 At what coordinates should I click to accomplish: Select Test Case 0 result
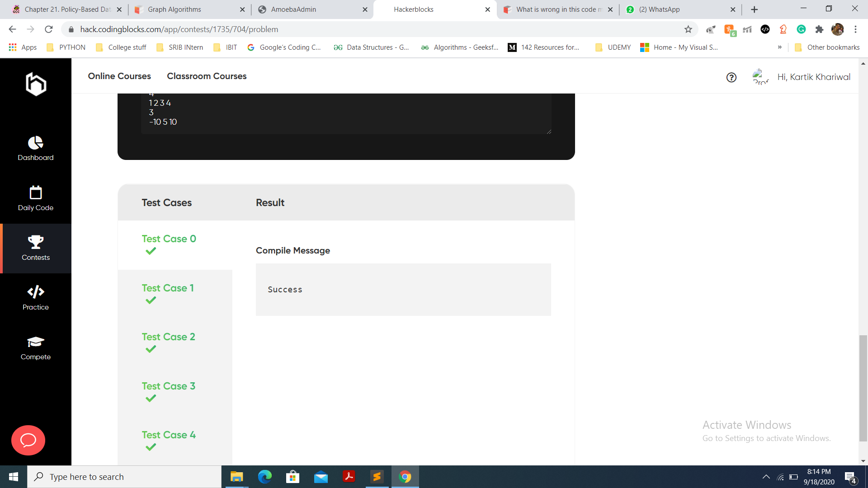[169, 244]
